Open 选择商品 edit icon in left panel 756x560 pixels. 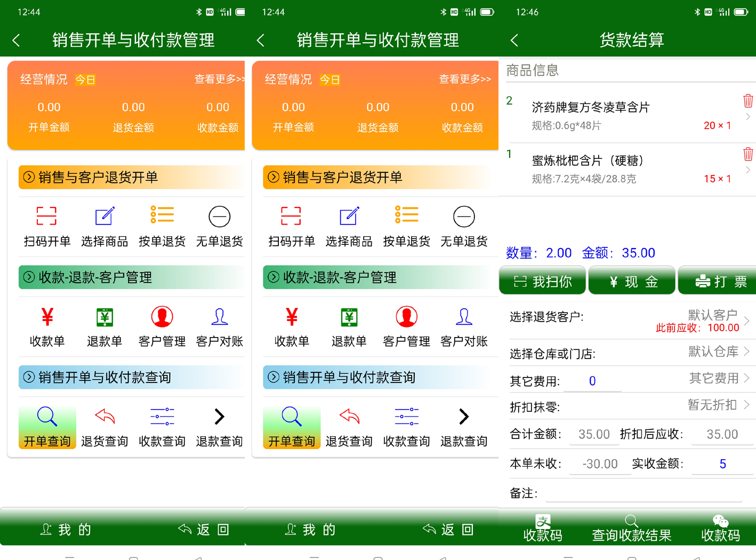[x=104, y=216]
